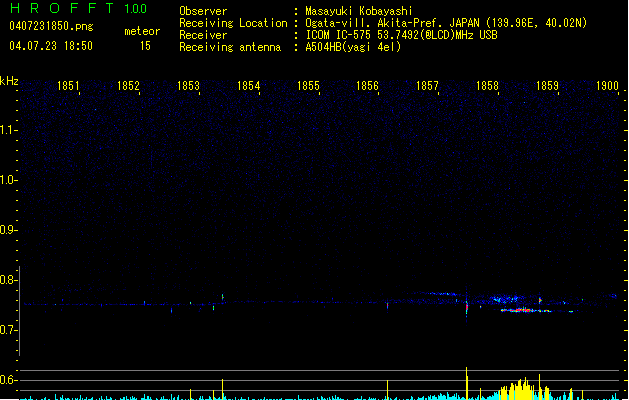
Task: Click the receiver value ICOM IC-575 53.7492 MHz
Action: pyautogui.click(x=401, y=35)
